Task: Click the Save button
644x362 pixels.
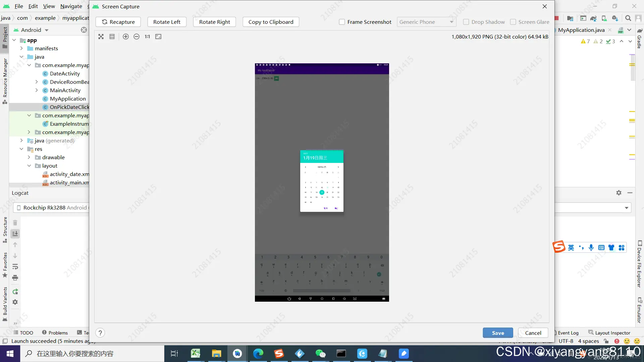Action: click(x=498, y=333)
